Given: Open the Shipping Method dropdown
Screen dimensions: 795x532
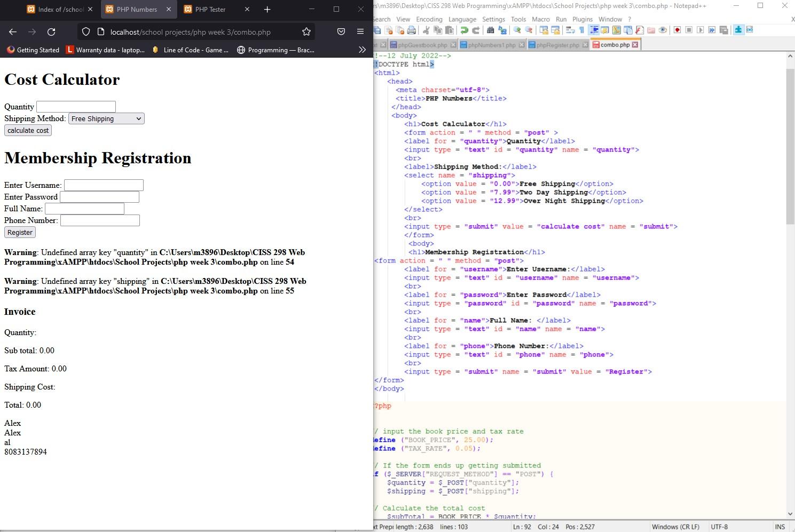Looking at the screenshot, I should 106,118.
